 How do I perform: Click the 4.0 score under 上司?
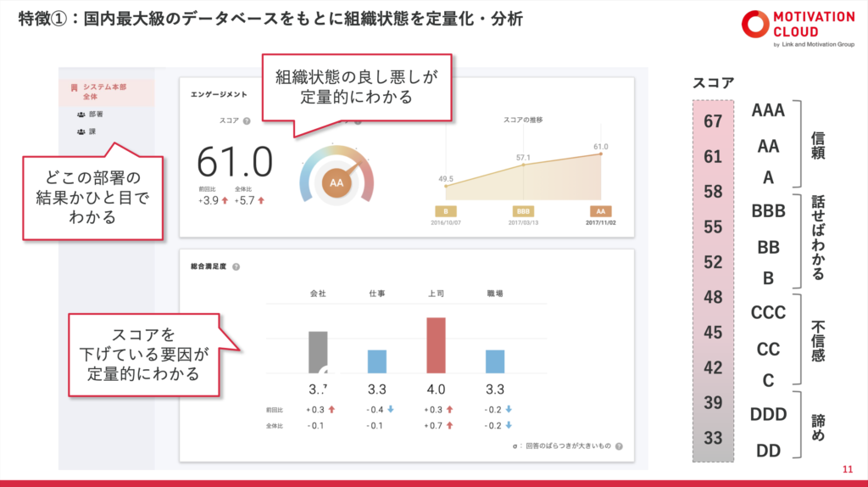[437, 389]
